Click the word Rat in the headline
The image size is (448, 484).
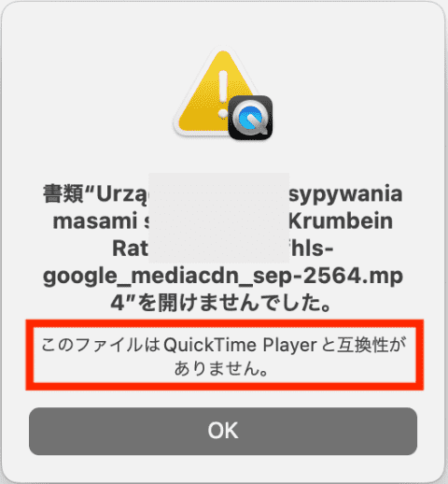[130, 249]
